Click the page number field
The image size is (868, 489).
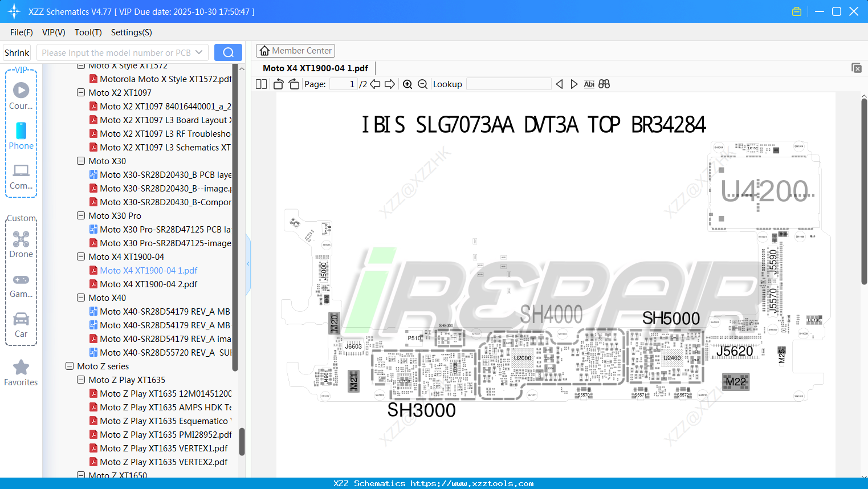coord(344,84)
